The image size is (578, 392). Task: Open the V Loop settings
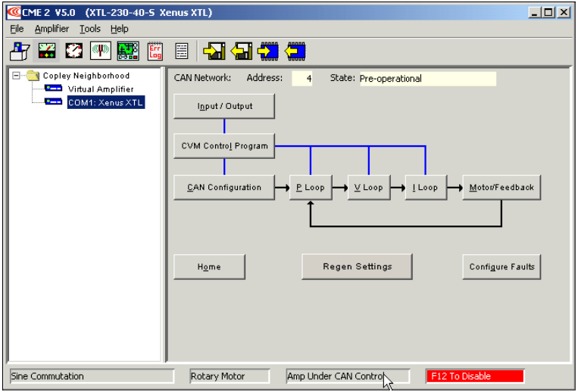(x=369, y=188)
